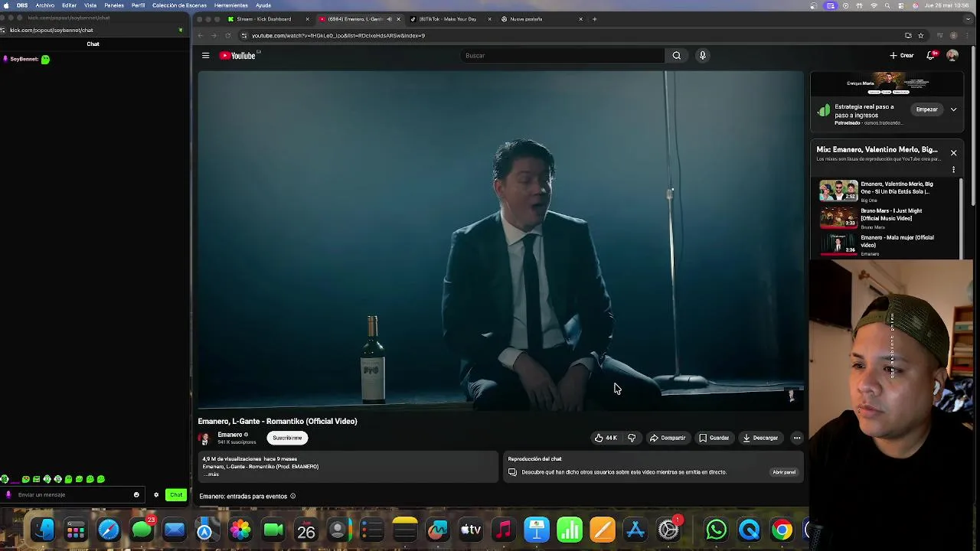Click the Empezar ad button
Image resolution: width=980 pixels, height=551 pixels.
tap(926, 109)
